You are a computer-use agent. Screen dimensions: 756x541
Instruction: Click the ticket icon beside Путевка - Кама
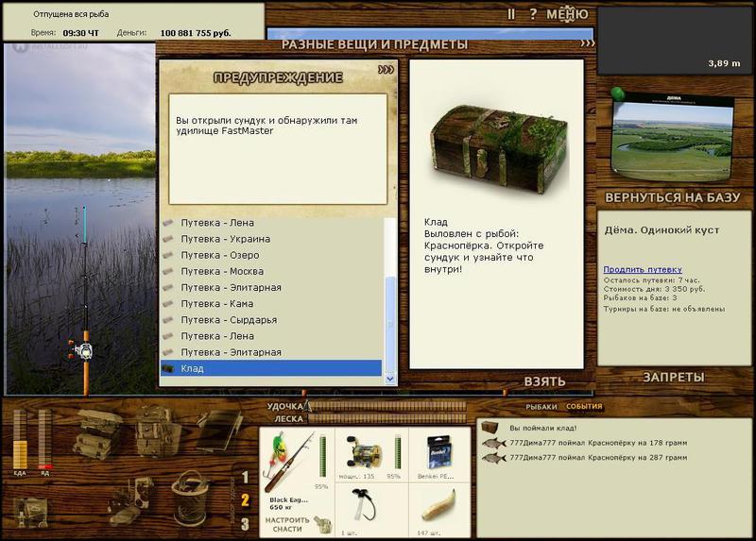168,304
